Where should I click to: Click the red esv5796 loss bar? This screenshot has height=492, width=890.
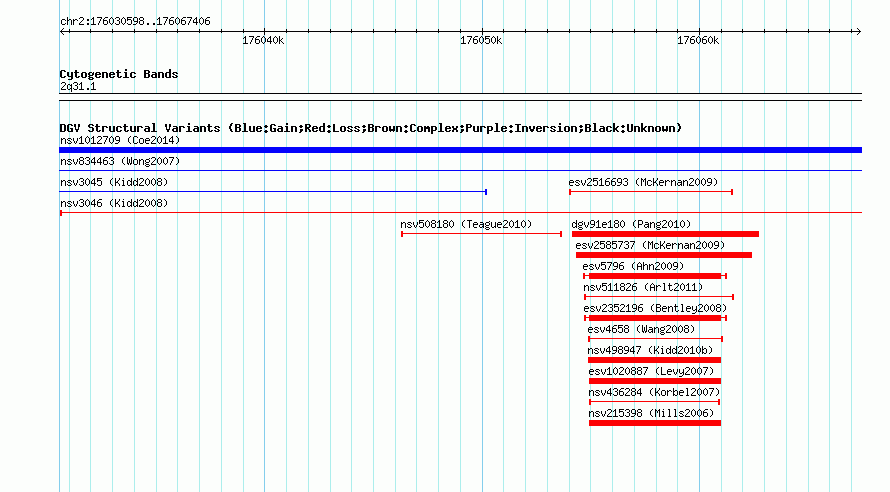click(655, 276)
